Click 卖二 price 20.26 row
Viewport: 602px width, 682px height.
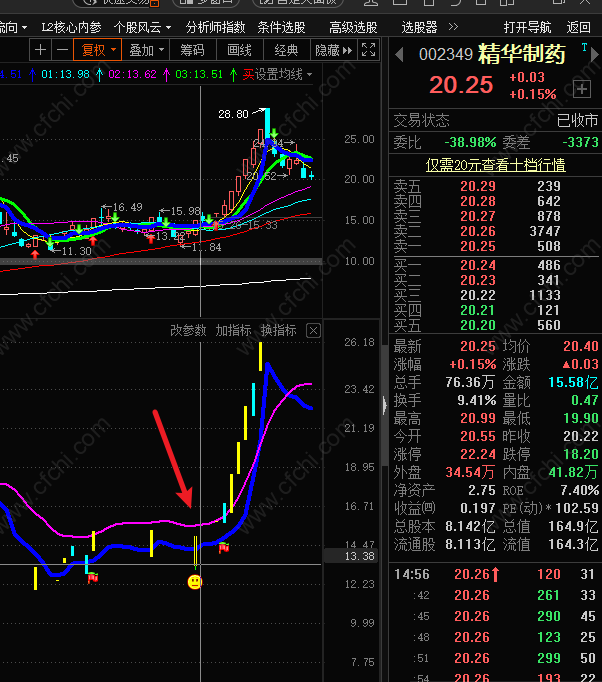(495, 231)
